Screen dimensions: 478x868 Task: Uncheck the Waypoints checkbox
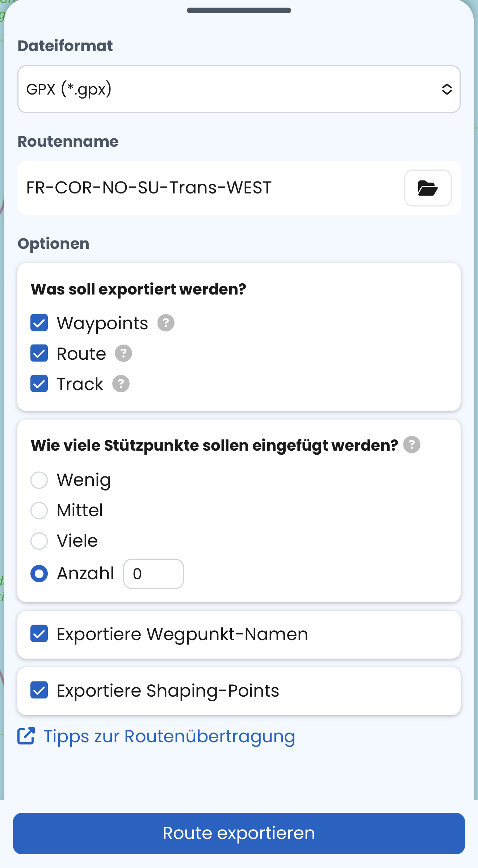pyautogui.click(x=39, y=323)
